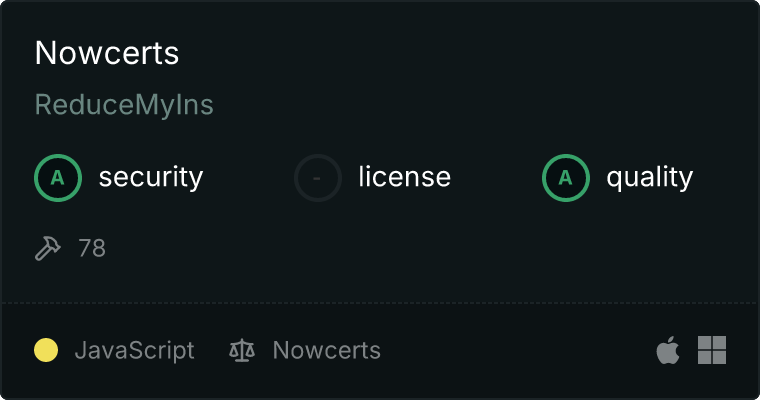Image resolution: width=760 pixels, height=400 pixels.
Task: Click the Nowcerts card title
Action: point(107,53)
